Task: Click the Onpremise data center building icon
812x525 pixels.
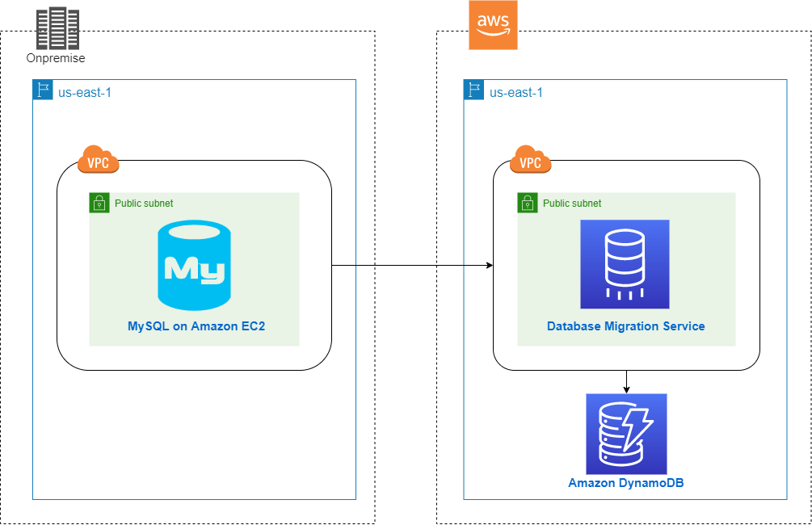Action: tap(57, 29)
